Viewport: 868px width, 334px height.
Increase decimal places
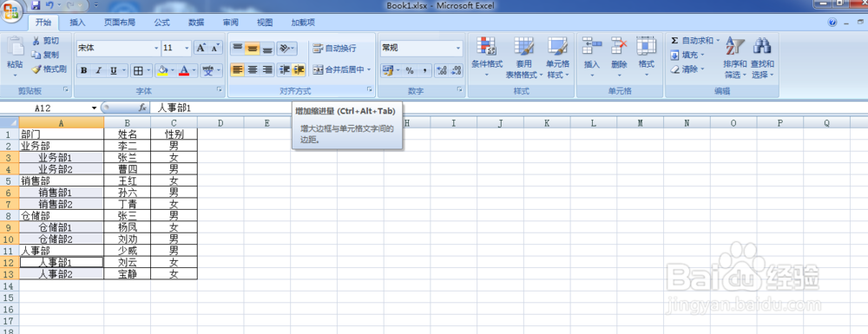pyautogui.click(x=442, y=70)
